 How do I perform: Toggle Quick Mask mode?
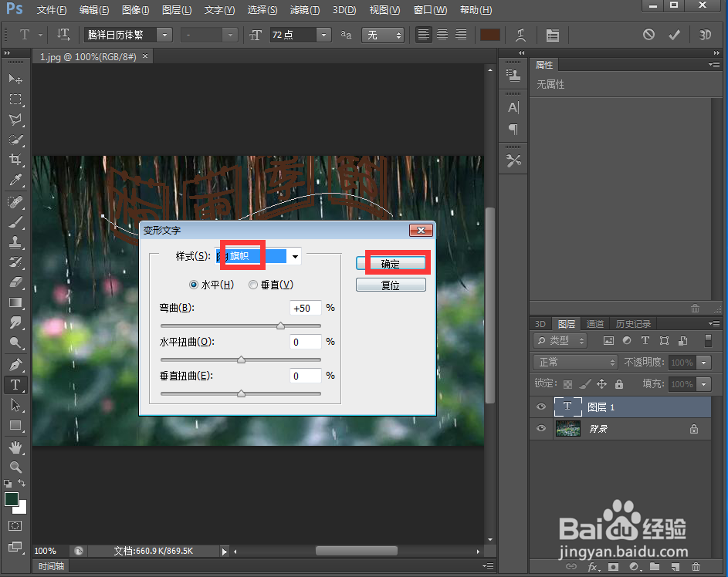pos(15,525)
